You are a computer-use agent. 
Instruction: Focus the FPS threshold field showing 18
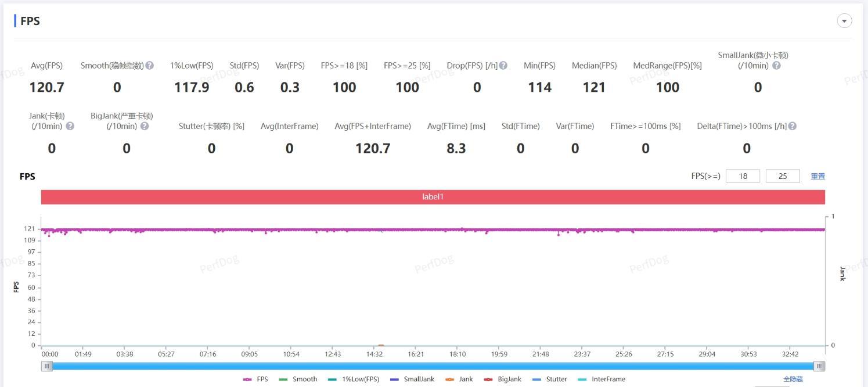tap(743, 176)
